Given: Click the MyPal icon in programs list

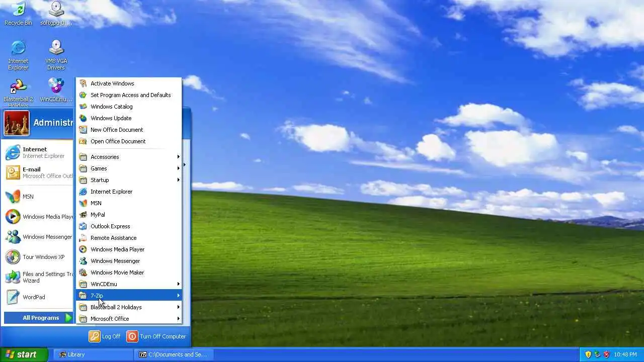Looking at the screenshot, I should click(x=83, y=215).
